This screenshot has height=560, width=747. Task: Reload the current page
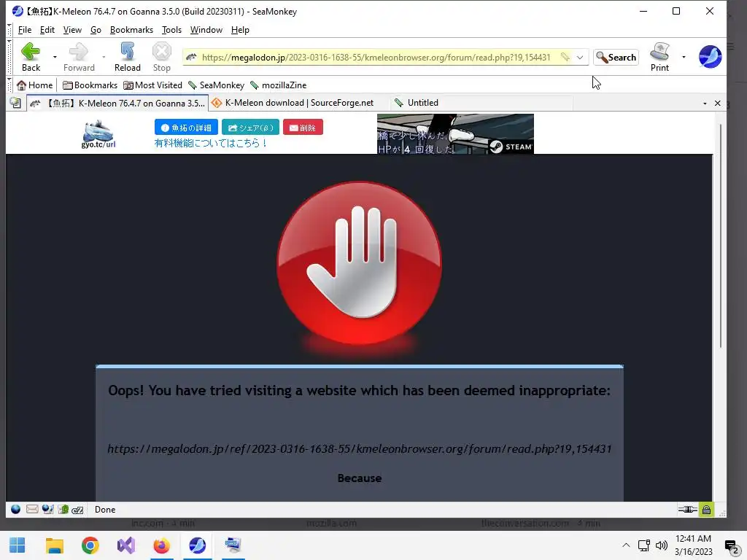click(127, 57)
